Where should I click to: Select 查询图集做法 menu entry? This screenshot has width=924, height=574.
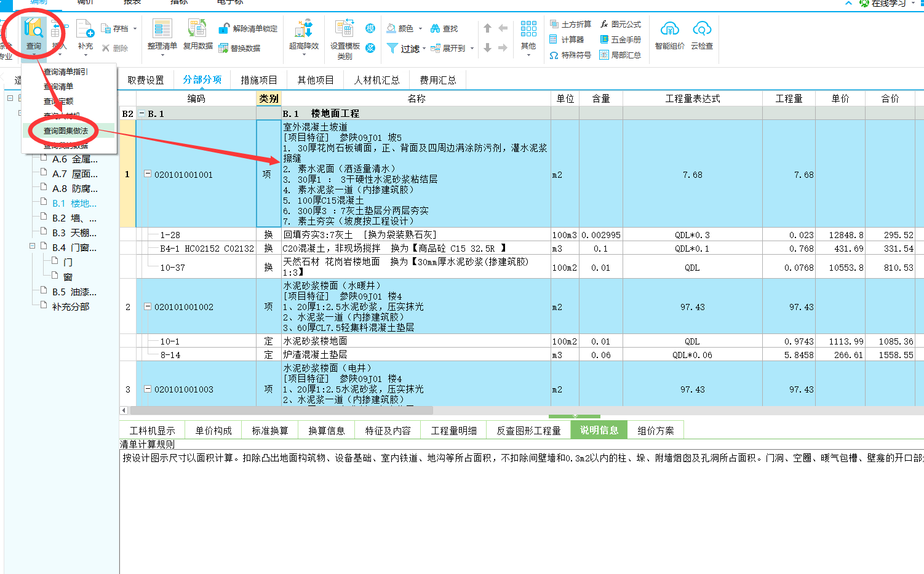66,131
